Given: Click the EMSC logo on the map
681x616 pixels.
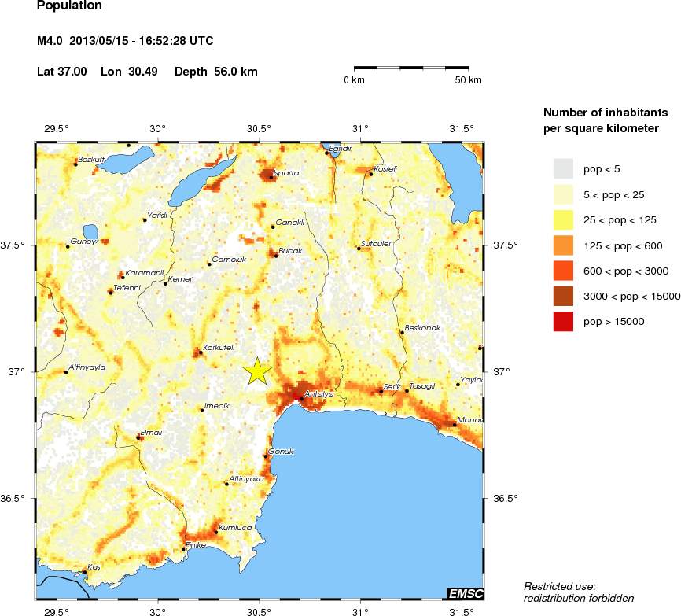Looking at the screenshot, I should tap(465, 593).
